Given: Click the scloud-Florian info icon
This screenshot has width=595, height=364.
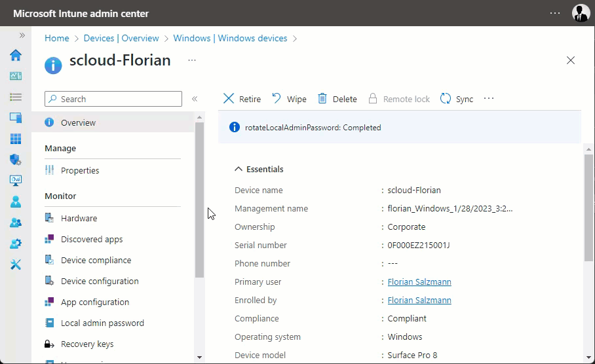Looking at the screenshot, I should pyautogui.click(x=53, y=65).
